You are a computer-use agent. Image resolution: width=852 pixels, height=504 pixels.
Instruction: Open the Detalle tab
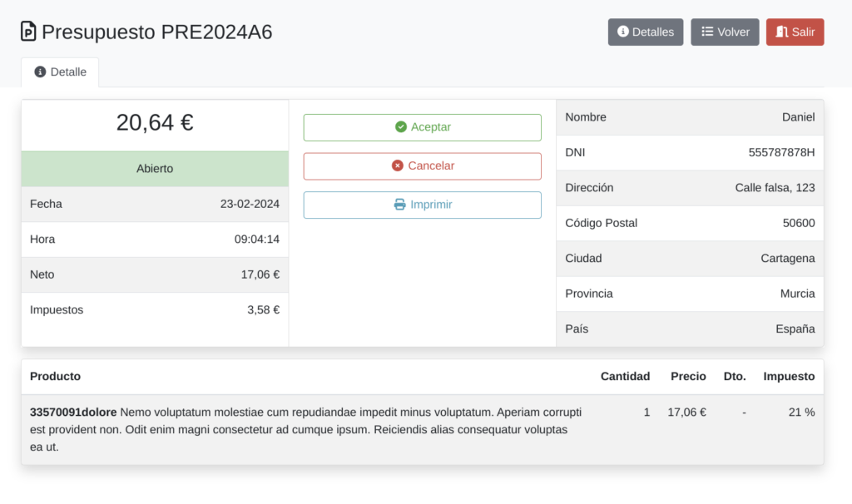click(x=60, y=72)
